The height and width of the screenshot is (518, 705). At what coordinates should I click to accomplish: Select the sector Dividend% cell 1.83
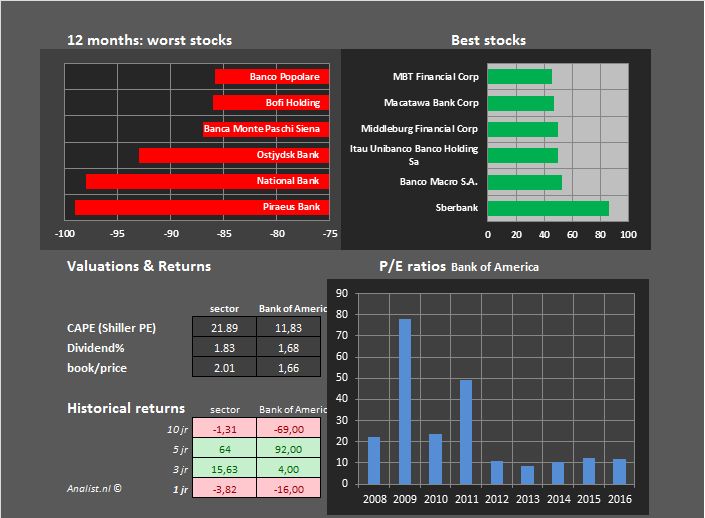click(224, 348)
